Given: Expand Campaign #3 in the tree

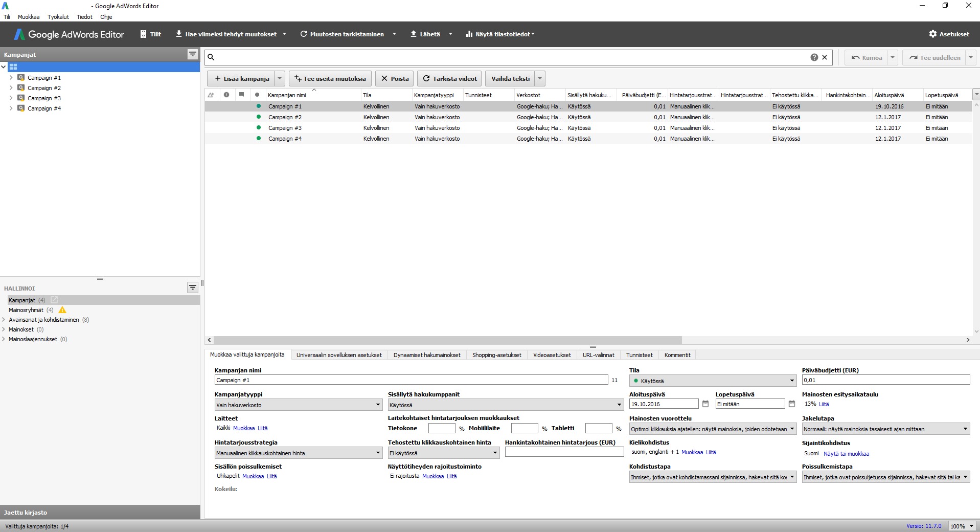Looking at the screenshot, I should coord(11,98).
